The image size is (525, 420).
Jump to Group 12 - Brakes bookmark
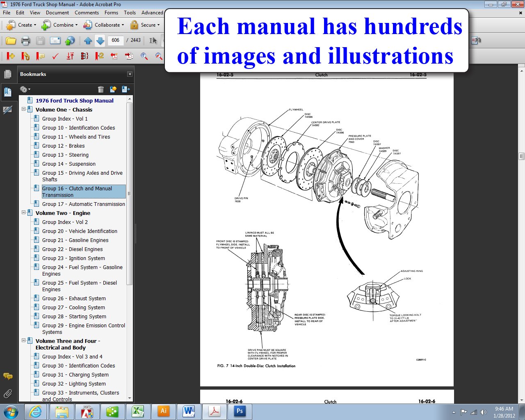click(63, 146)
